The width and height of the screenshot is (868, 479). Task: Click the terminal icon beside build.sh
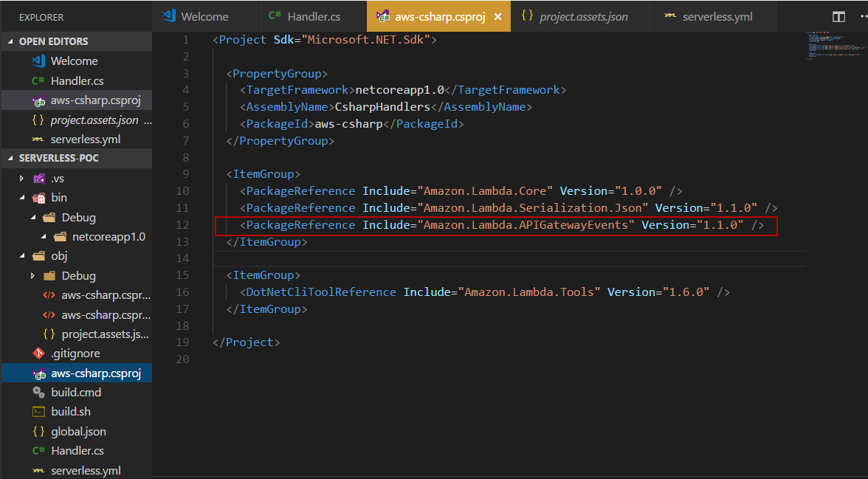[x=39, y=411]
